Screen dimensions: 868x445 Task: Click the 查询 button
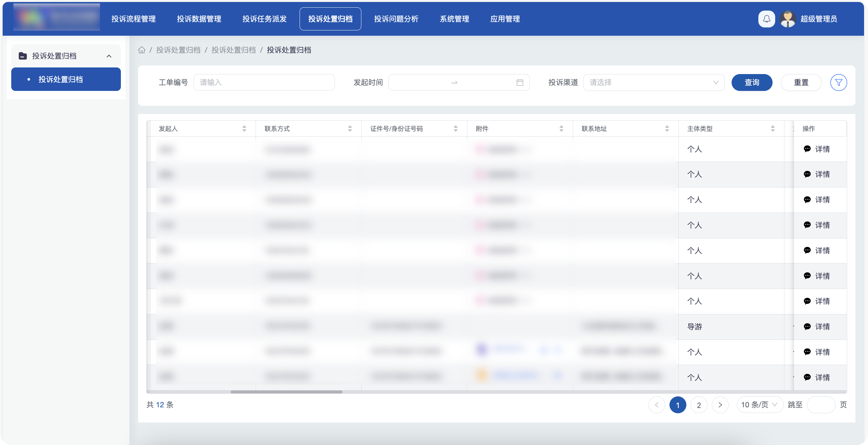tap(752, 82)
